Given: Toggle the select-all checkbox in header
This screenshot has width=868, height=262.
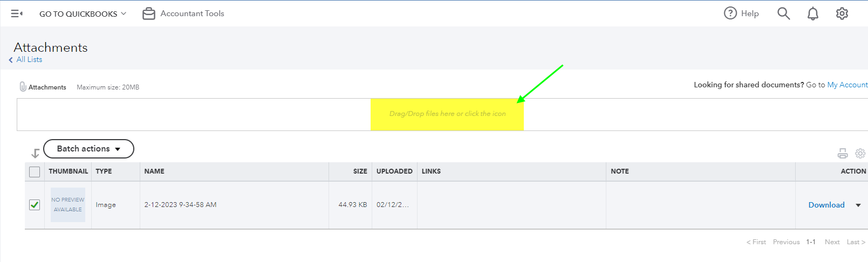Looking at the screenshot, I should point(35,172).
